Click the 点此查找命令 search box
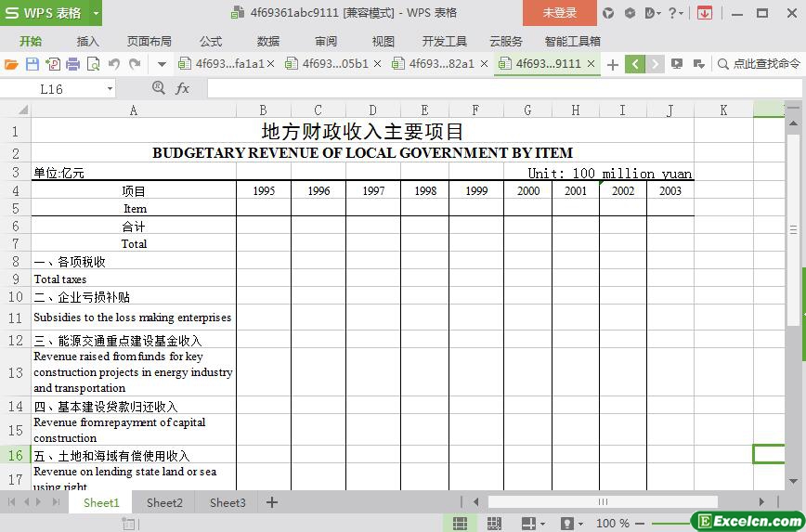 point(760,64)
